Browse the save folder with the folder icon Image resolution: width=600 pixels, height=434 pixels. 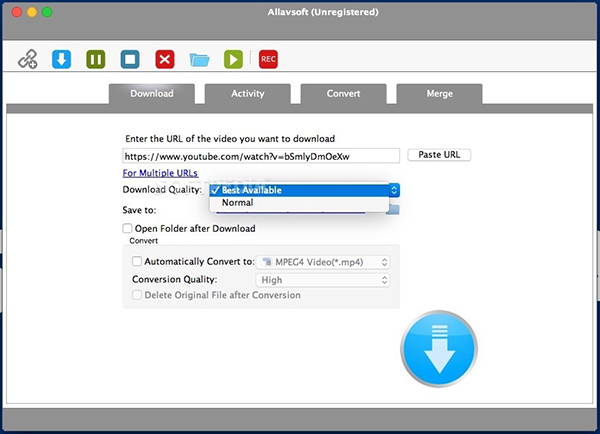pyautogui.click(x=393, y=209)
